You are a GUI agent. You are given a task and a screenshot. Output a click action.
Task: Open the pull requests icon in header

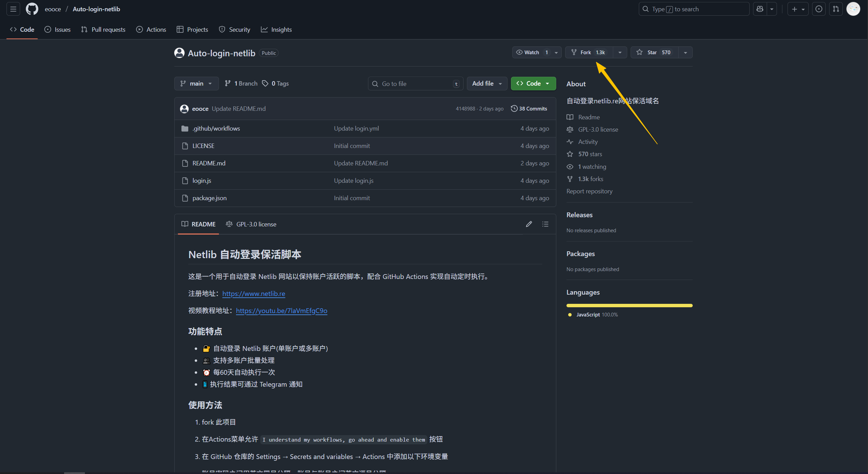tap(836, 9)
